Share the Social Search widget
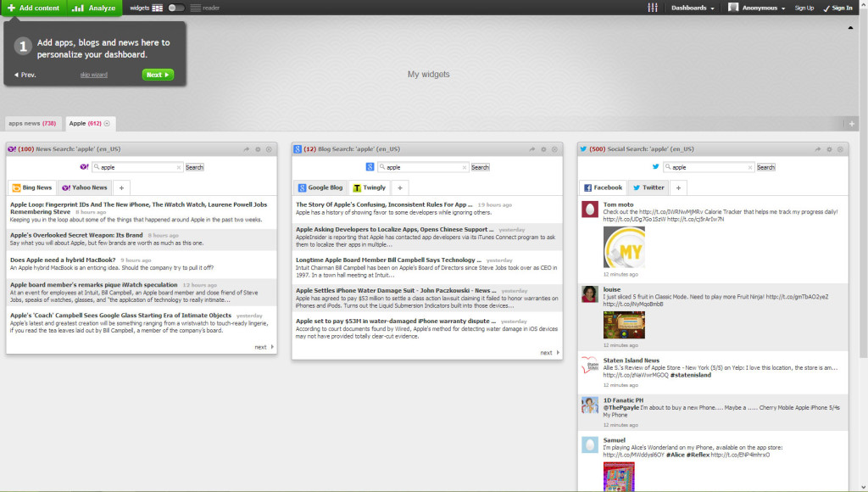The image size is (868, 492). click(x=818, y=149)
